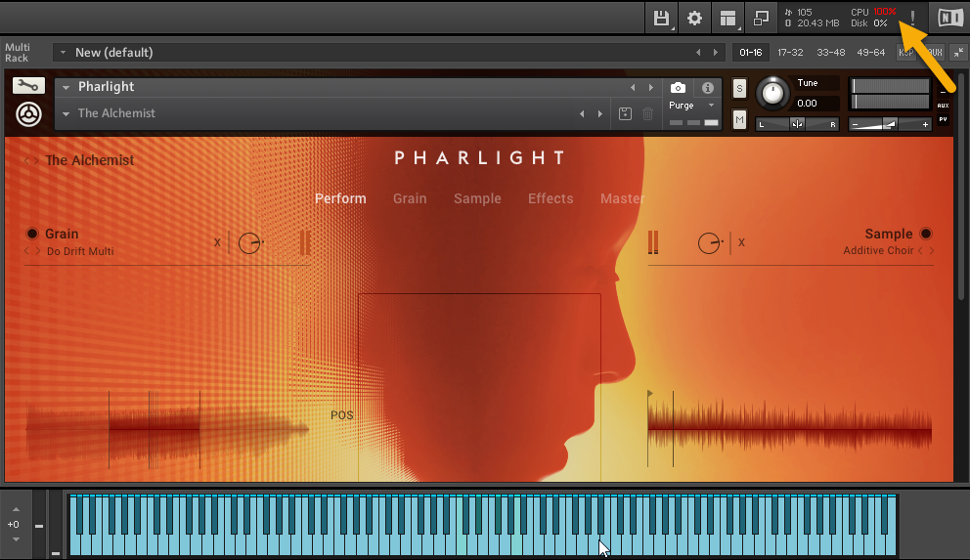Click the Tune knob

tap(773, 93)
